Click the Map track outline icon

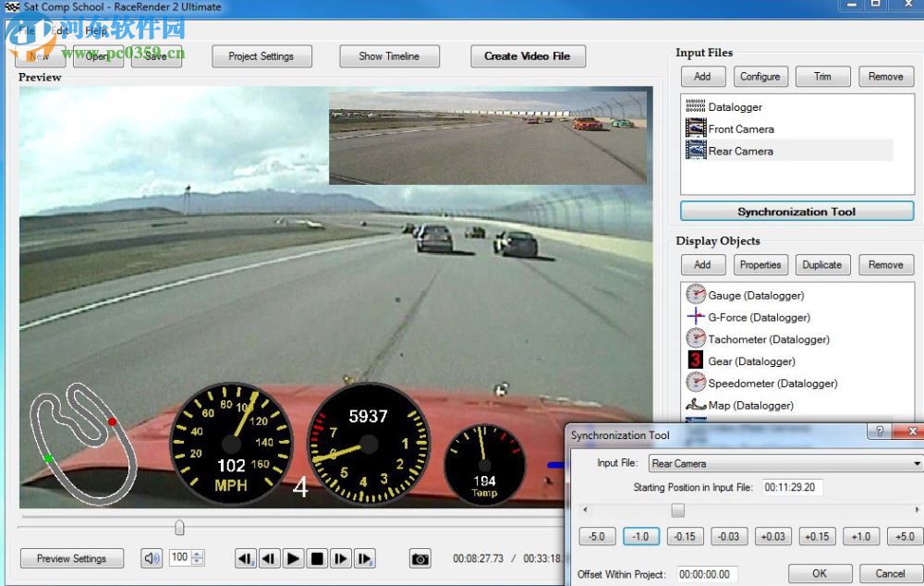pos(696,405)
